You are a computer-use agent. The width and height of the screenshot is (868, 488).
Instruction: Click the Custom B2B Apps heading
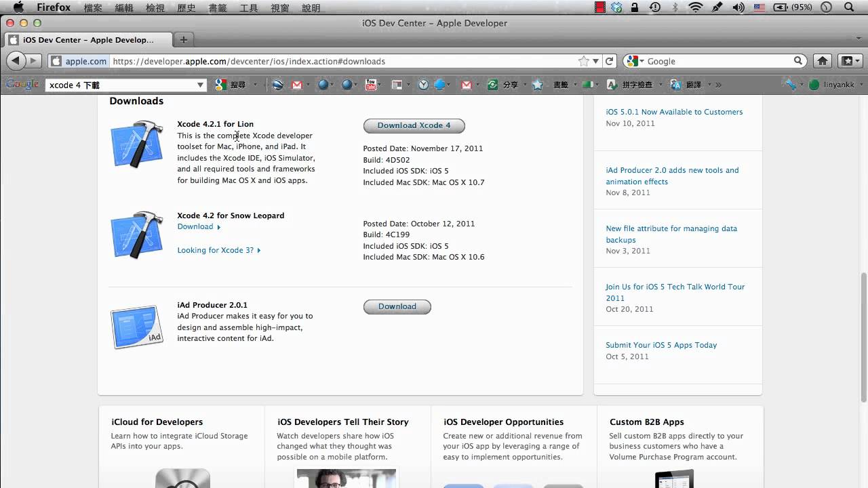coord(647,422)
